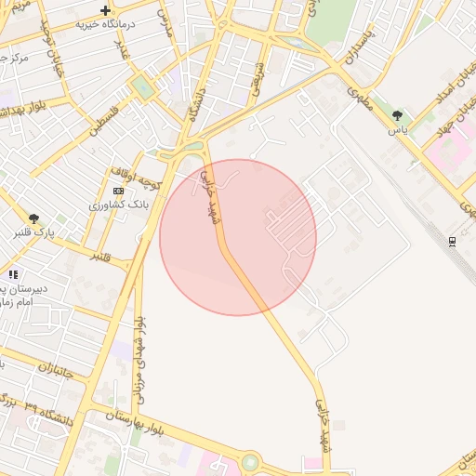Select the کوچه اوقاف street label
Image resolution: width=476 pixels, height=476 pixels.
[x=137, y=178]
